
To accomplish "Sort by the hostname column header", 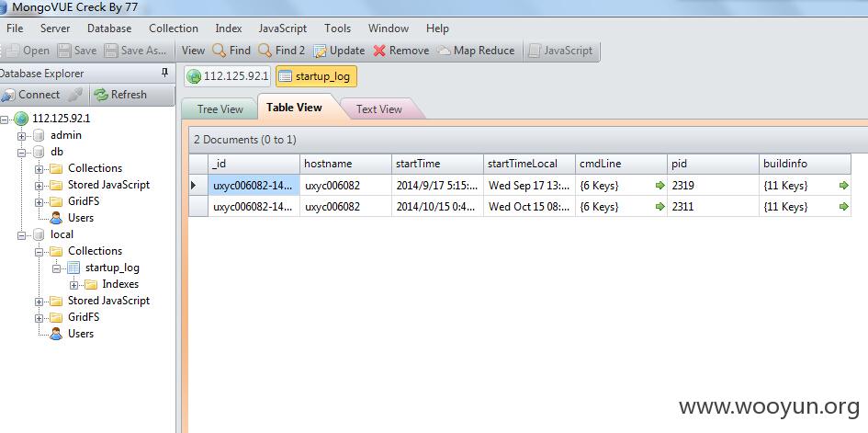I will tap(346, 164).
